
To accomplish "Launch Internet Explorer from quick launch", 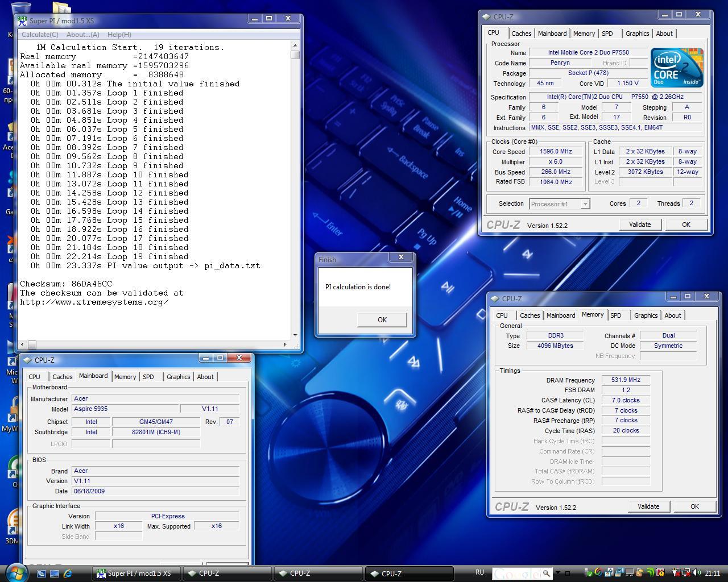I will (x=68, y=573).
